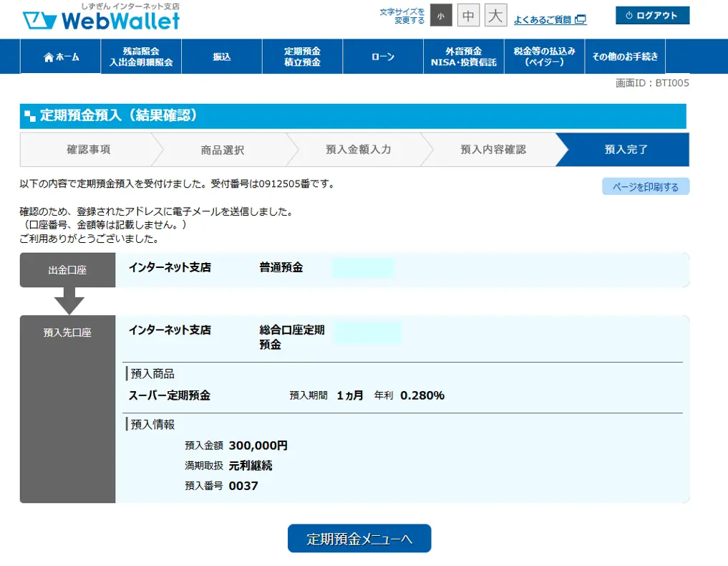The image size is (728, 566).
Task: Open 外貨預金 NISA・投資信託 menu
Action: (463, 57)
